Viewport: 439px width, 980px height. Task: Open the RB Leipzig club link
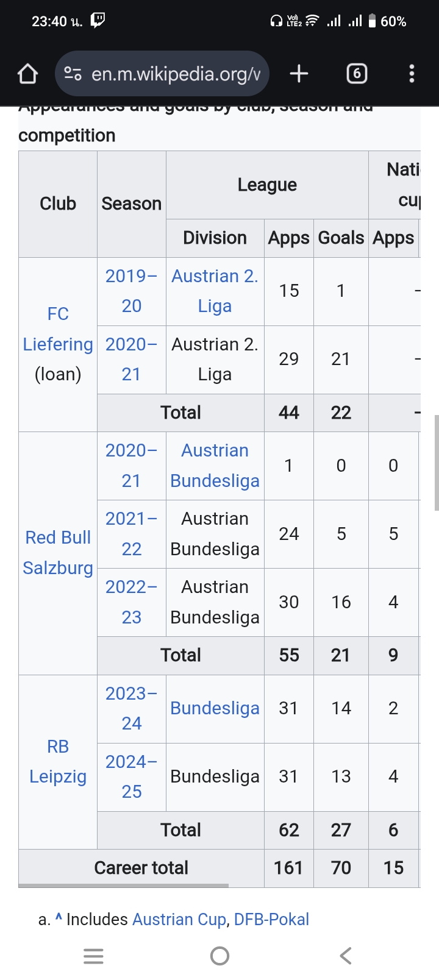coord(58,762)
